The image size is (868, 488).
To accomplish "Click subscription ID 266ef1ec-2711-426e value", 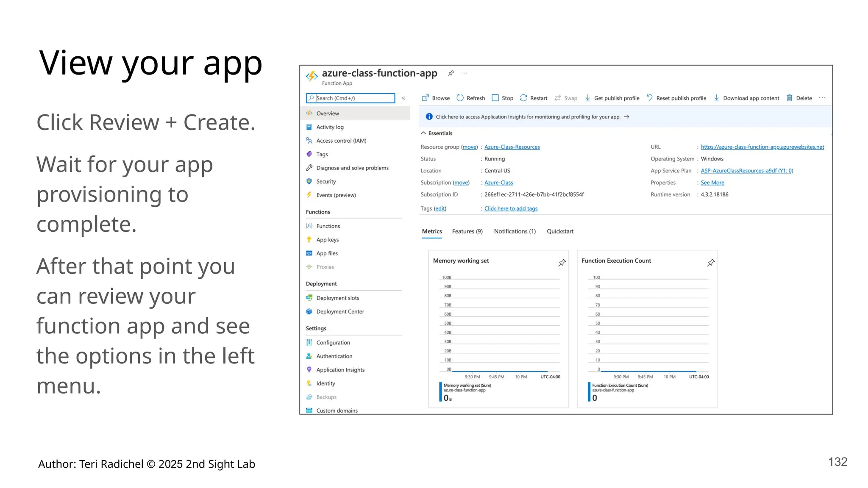I will pos(534,194).
